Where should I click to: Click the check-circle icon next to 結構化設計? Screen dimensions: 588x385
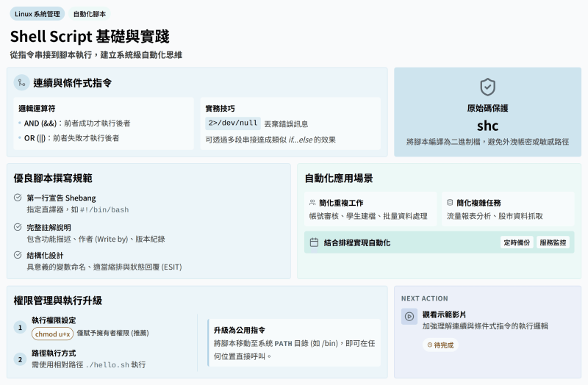tap(18, 255)
